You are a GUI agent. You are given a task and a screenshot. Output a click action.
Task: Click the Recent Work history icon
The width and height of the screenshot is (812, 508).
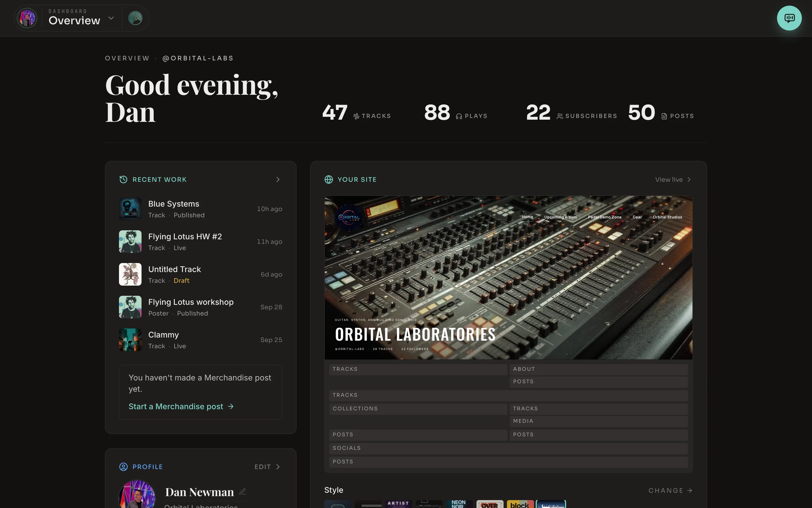(123, 179)
